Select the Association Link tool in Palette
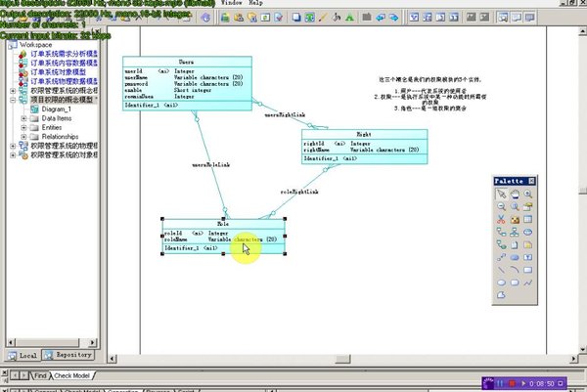This screenshot has height=392, width=587. [501, 244]
